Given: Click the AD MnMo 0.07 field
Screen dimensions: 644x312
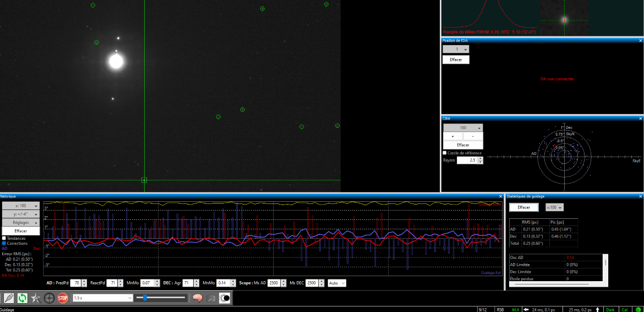Looking at the screenshot, I should point(146,283).
